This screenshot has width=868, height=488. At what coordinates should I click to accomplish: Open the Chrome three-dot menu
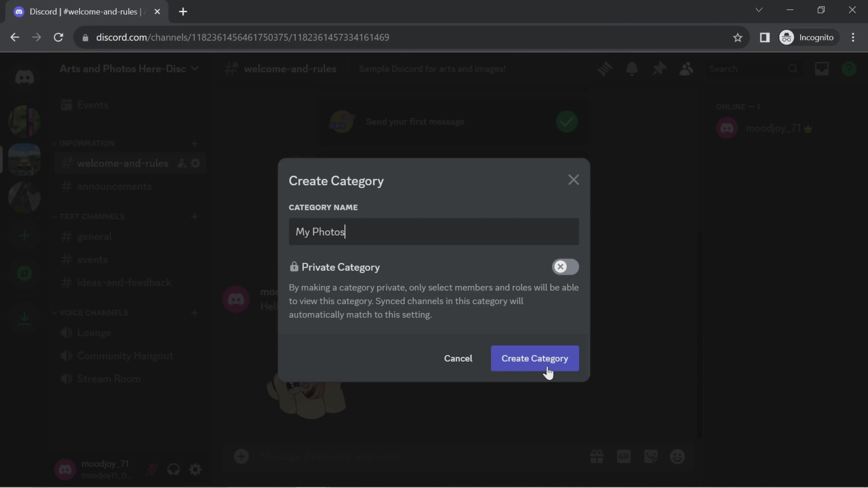(x=853, y=37)
